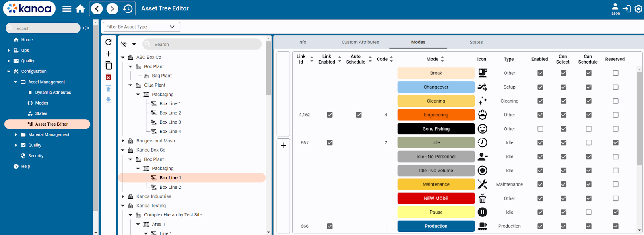
Task: Toggle Link Enabled for Idle row
Action: pos(330,142)
